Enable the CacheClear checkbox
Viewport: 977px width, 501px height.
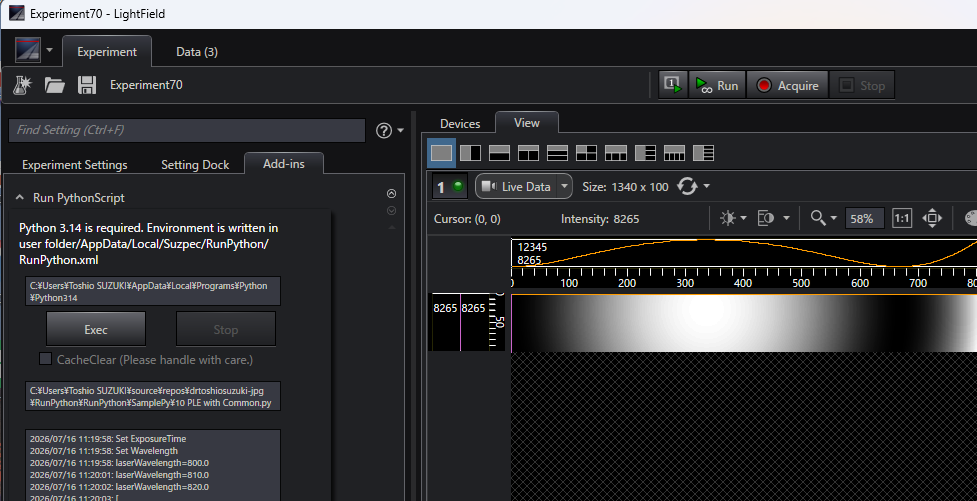(x=45, y=358)
